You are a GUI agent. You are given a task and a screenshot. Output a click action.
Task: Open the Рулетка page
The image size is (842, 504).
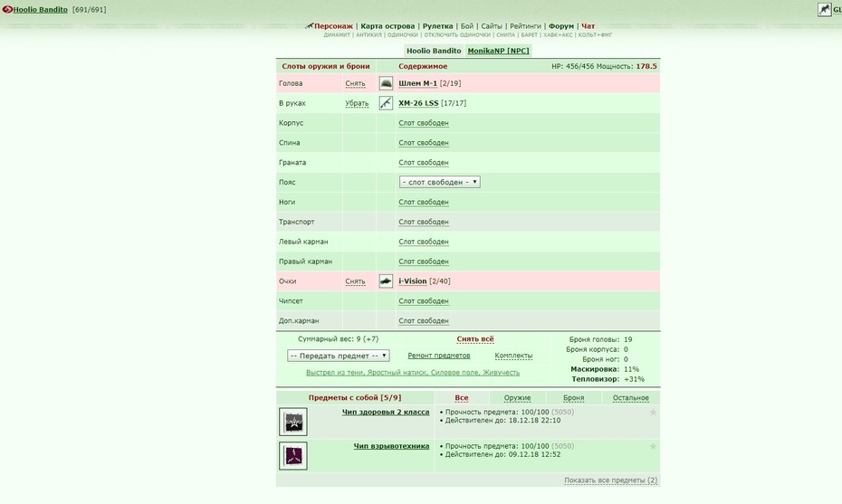437,26
